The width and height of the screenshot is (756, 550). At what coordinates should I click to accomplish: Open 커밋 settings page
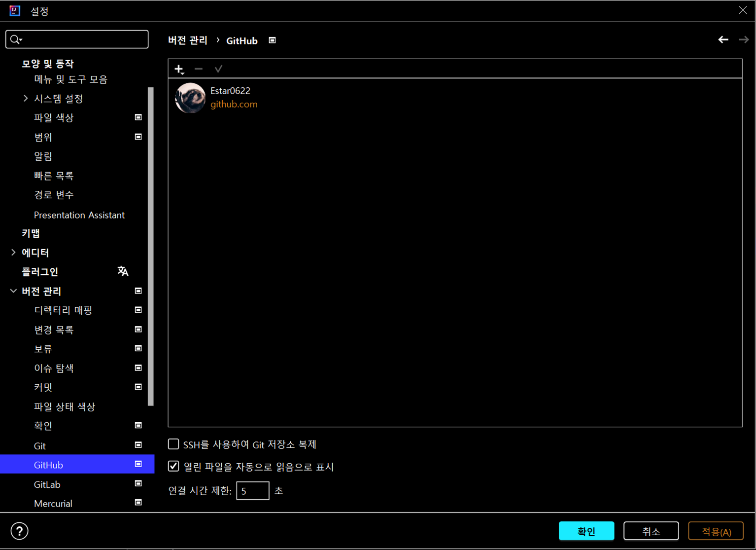click(43, 387)
